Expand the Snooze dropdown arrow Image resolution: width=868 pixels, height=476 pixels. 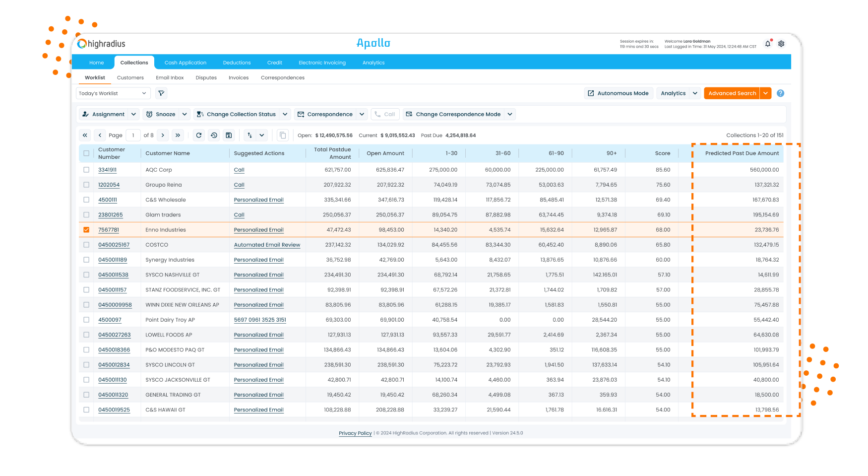[185, 114]
